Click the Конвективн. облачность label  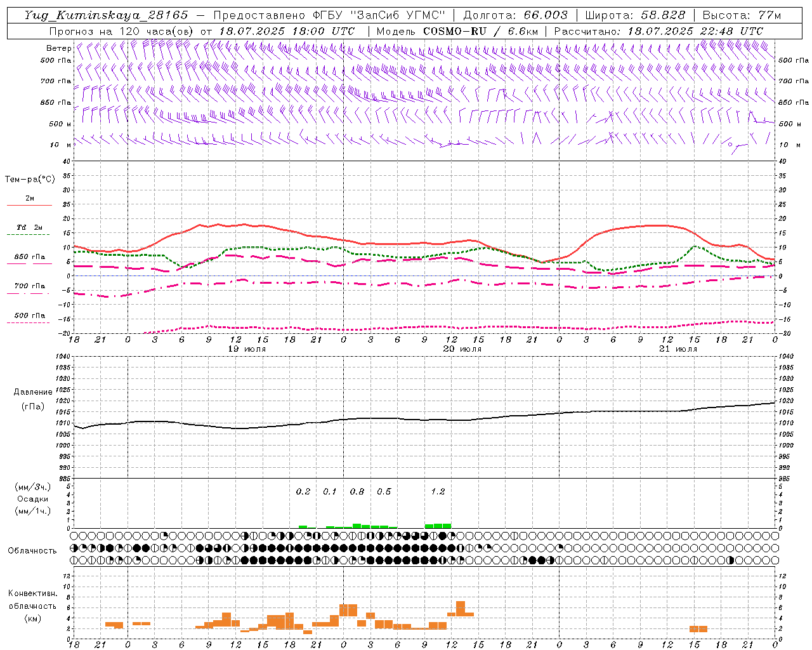coord(33,600)
